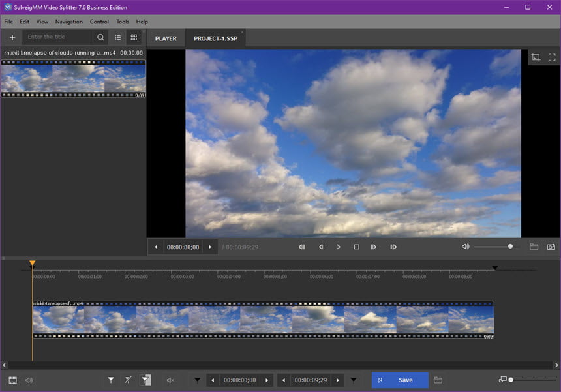Stop video playback
The width and height of the screenshot is (561, 392).
pos(356,247)
